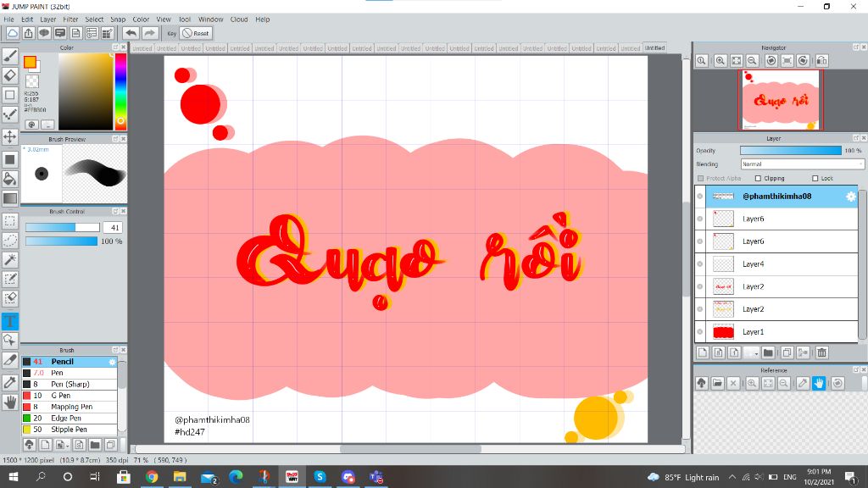Select the Move tool

coord(10,136)
